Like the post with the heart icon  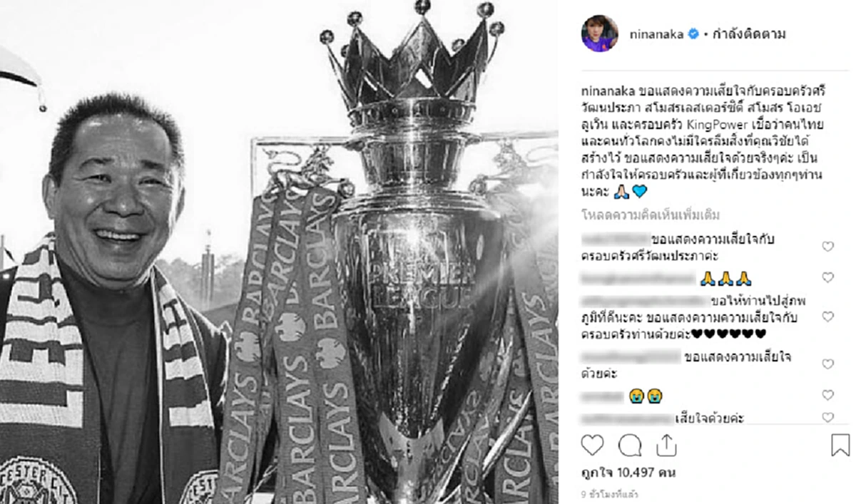coord(592,446)
